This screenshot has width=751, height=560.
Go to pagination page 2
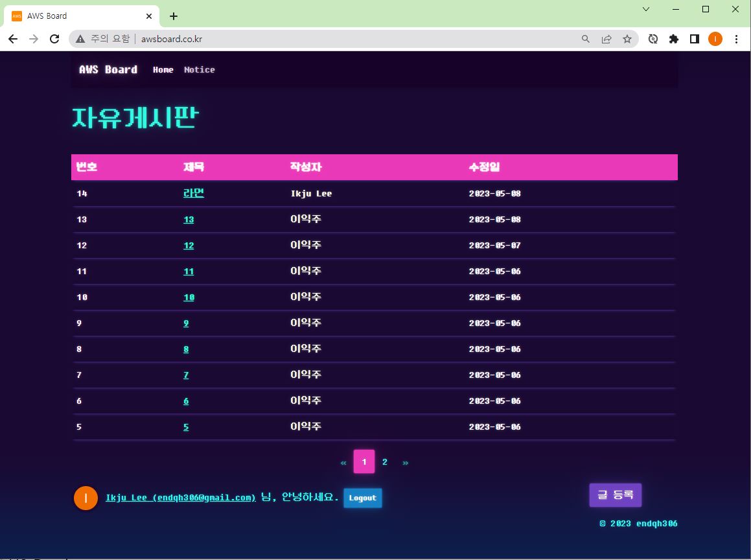click(385, 461)
